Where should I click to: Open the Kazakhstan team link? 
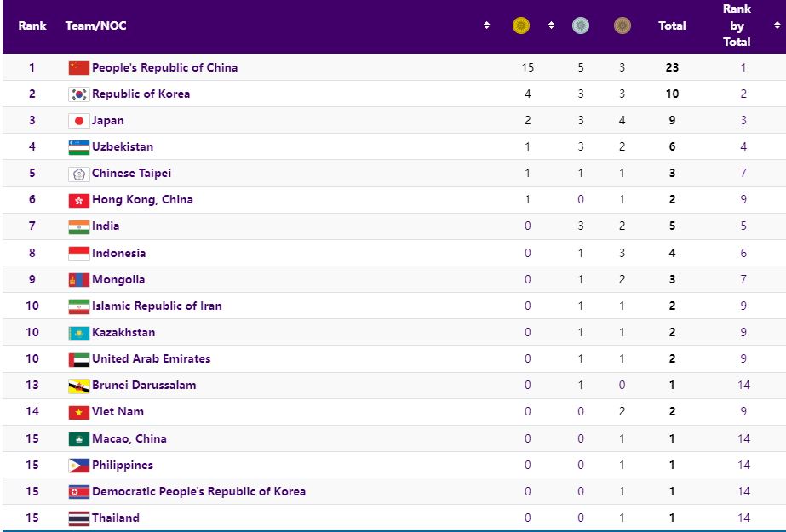123,333
